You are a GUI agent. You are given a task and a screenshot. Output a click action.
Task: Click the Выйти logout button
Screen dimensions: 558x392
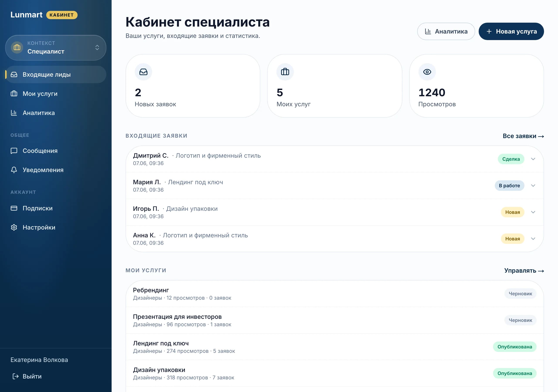[x=27, y=376]
